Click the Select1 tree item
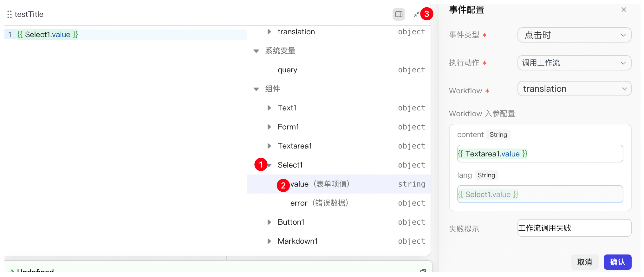Image resolution: width=644 pixels, height=277 pixels. click(x=339, y=165)
